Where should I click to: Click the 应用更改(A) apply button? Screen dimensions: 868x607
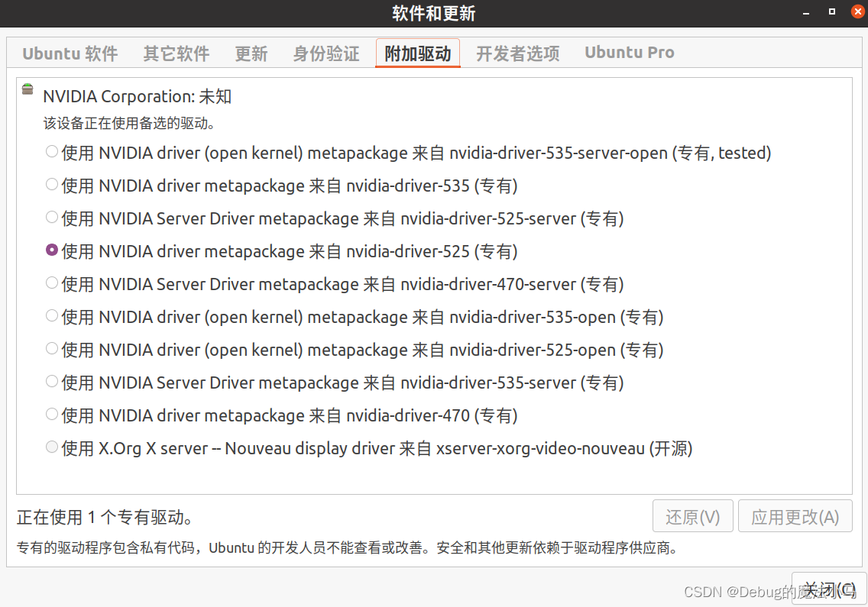(795, 516)
